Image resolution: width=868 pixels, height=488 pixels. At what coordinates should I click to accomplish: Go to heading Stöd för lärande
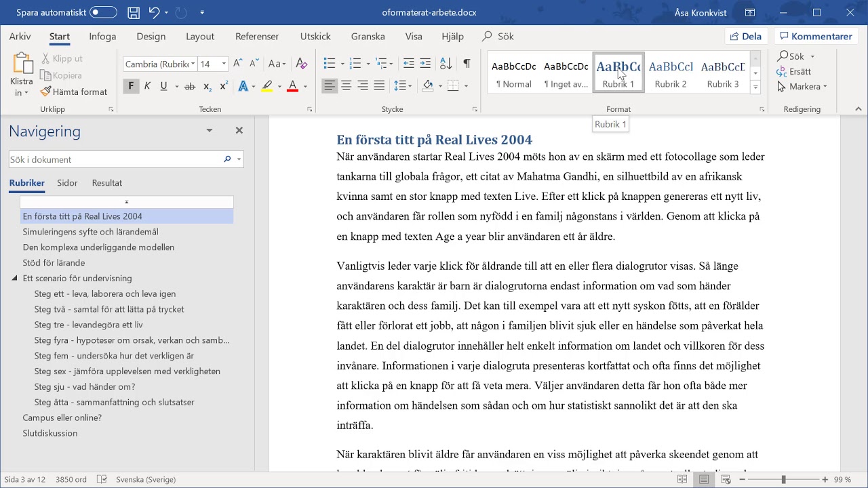[54, 263]
